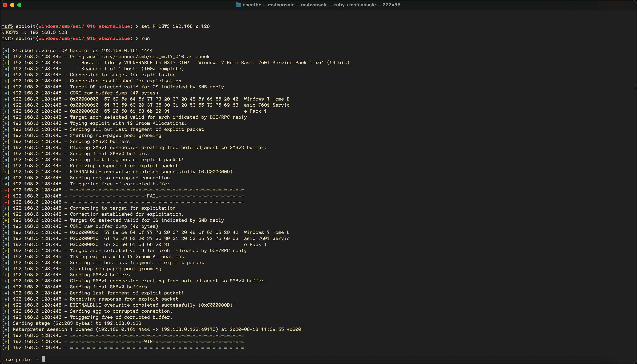Click 'Trying exploit with 17 Groom Allocations.'
This screenshot has width=637, height=364.
(128, 257)
